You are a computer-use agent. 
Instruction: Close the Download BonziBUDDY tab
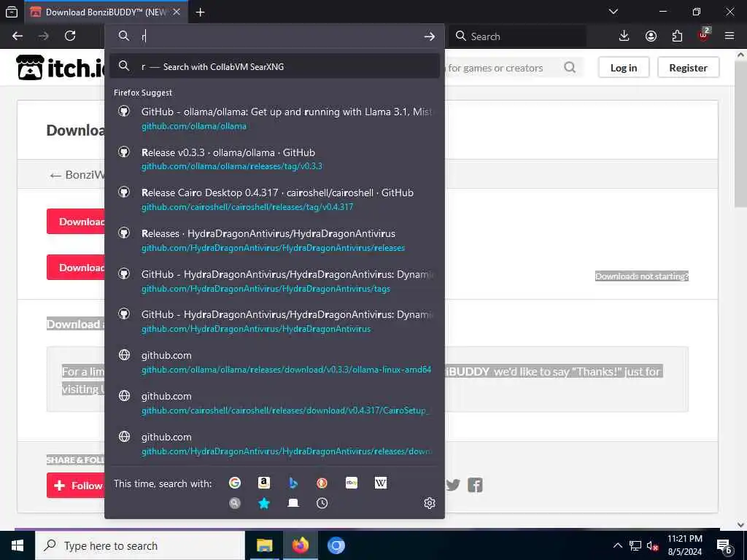pos(177,12)
